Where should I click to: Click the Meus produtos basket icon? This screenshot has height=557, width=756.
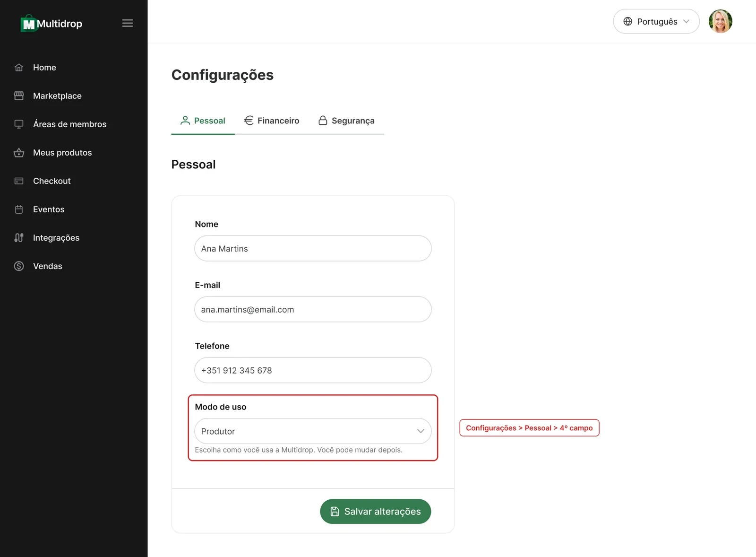click(19, 153)
